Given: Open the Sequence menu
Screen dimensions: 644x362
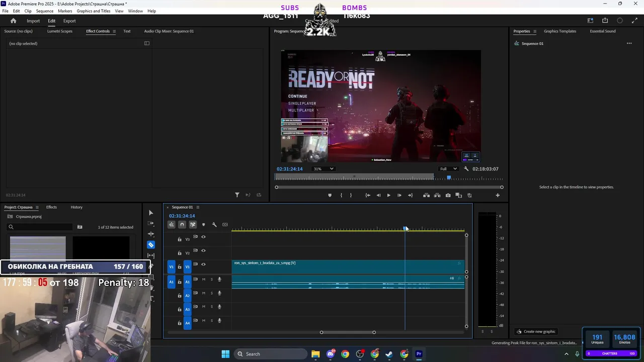Looking at the screenshot, I should 45,11.
